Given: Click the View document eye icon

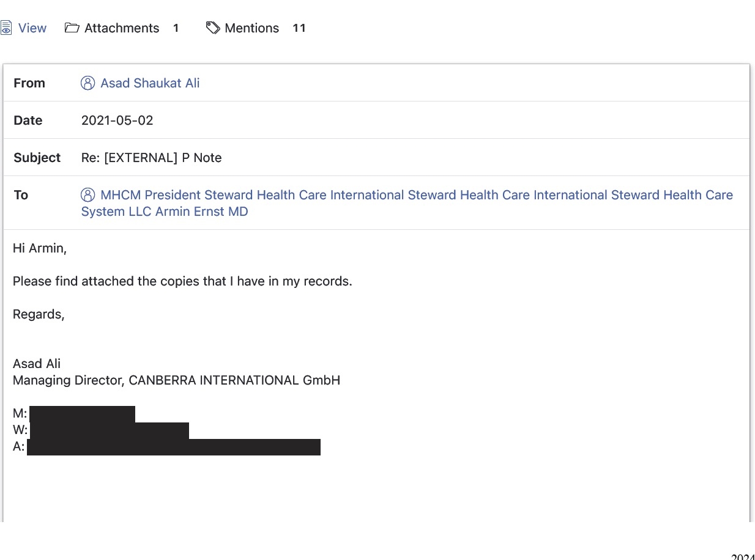Looking at the screenshot, I should pyautogui.click(x=6, y=28).
